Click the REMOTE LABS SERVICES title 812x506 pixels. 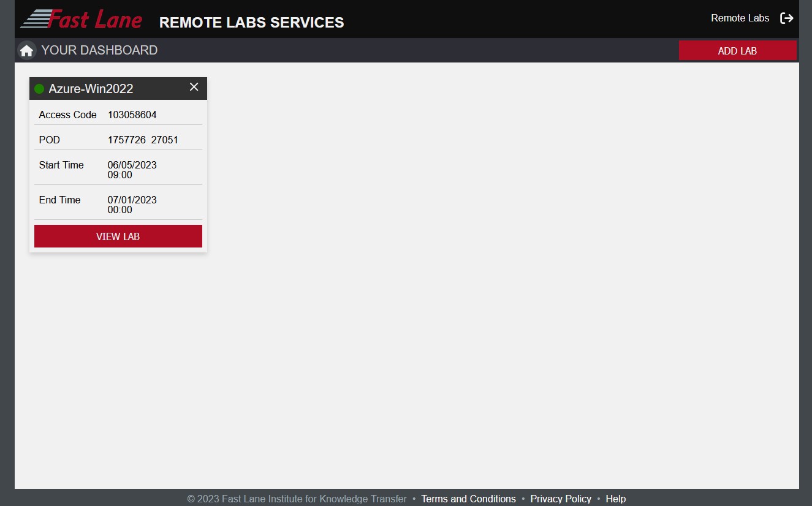tap(251, 23)
